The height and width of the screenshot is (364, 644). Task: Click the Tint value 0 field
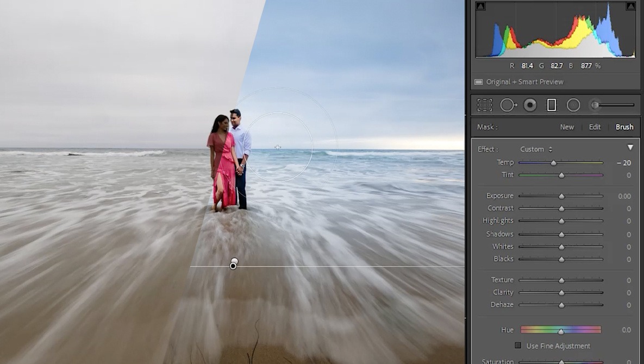[x=628, y=175]
